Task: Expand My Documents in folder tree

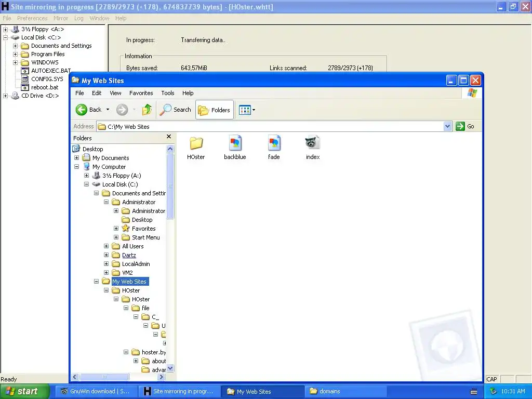Action: pyautogui.click(x=77, y=158)
